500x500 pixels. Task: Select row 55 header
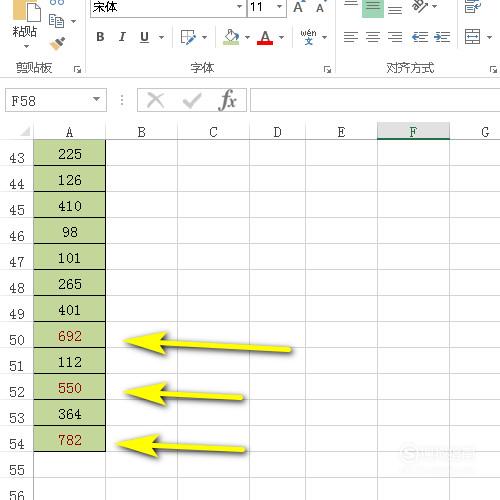point(17,465)
